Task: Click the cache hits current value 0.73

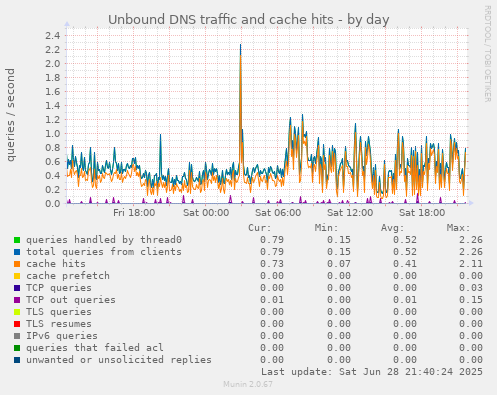Action: coord(272,264)
